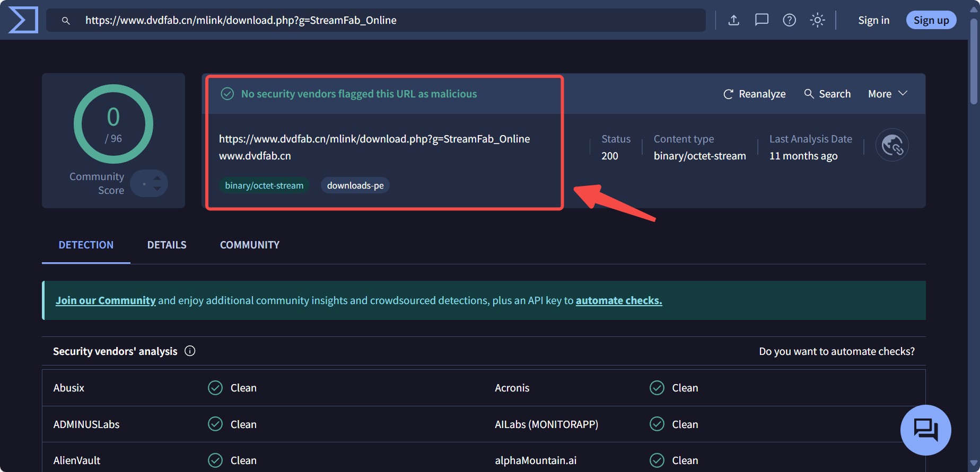Click the downloads-pe tag

click(x=355, y=185)
